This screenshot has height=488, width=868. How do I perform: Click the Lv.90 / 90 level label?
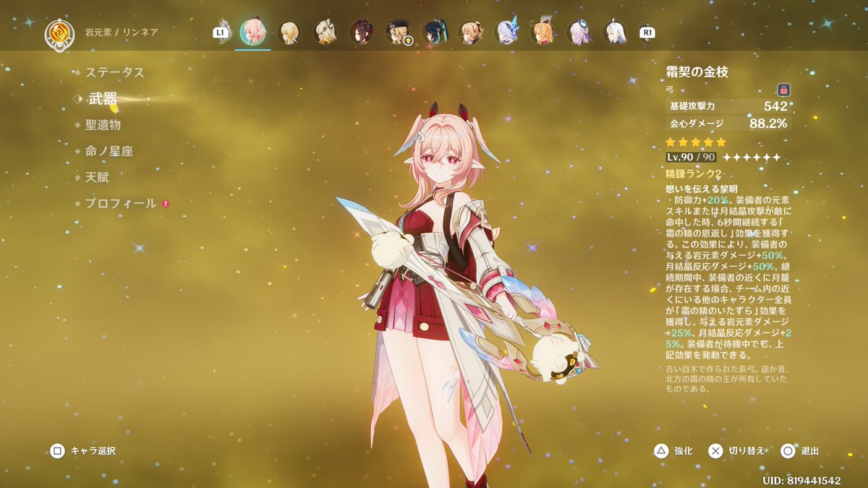(691, 157)
